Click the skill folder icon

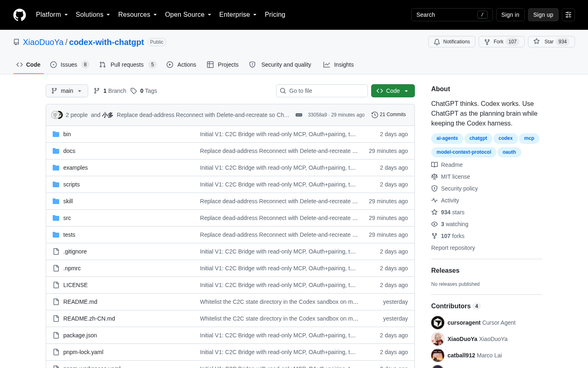pos(56,201)
